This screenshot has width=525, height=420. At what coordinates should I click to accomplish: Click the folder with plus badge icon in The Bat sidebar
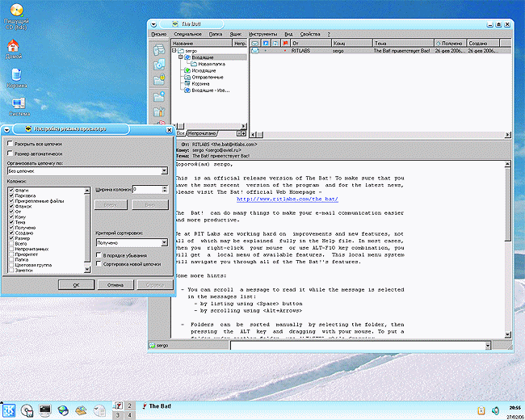tap(159, 96)
